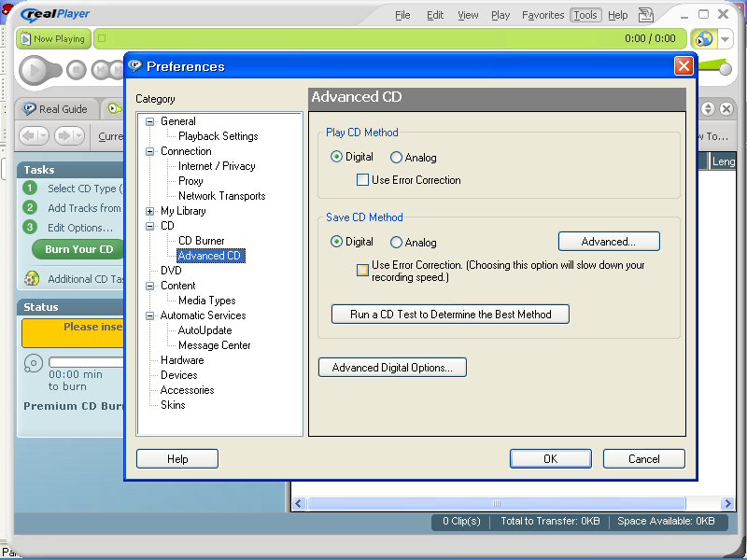Click the previous clip button
747x560 pixels.
(x=101, y=71)
